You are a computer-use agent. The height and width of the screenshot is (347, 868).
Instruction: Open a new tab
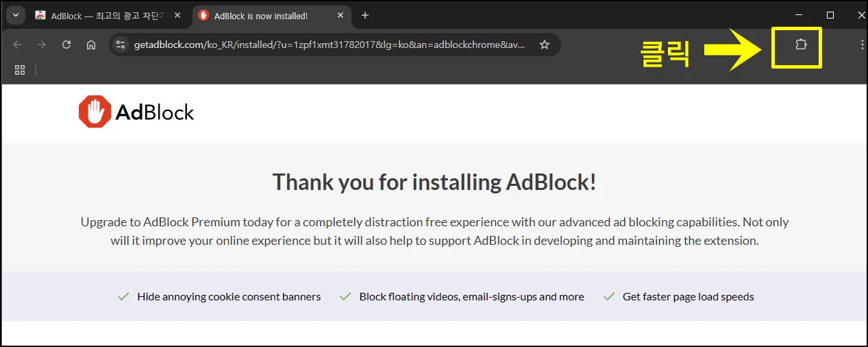pos(365,15)
